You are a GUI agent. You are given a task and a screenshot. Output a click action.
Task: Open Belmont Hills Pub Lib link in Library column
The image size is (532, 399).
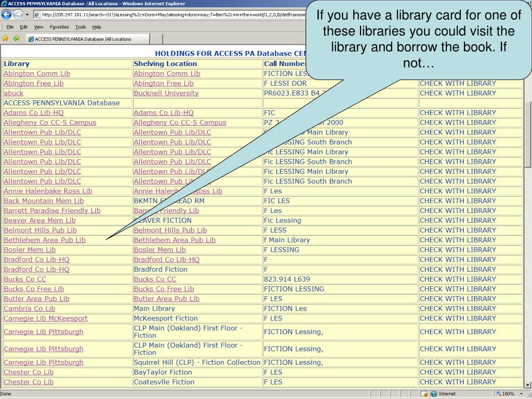click(x=40, y=231)
